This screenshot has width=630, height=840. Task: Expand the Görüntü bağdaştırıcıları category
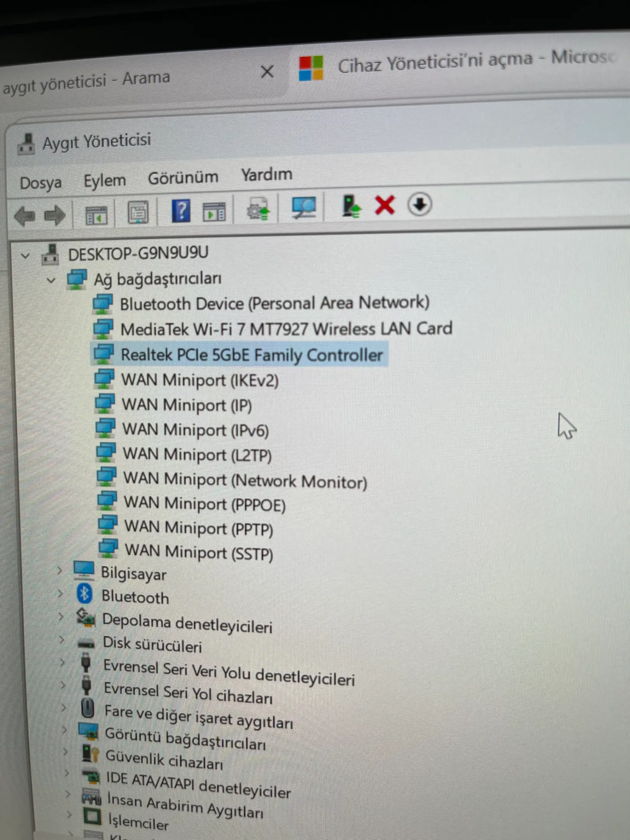(x=65, y=730)
